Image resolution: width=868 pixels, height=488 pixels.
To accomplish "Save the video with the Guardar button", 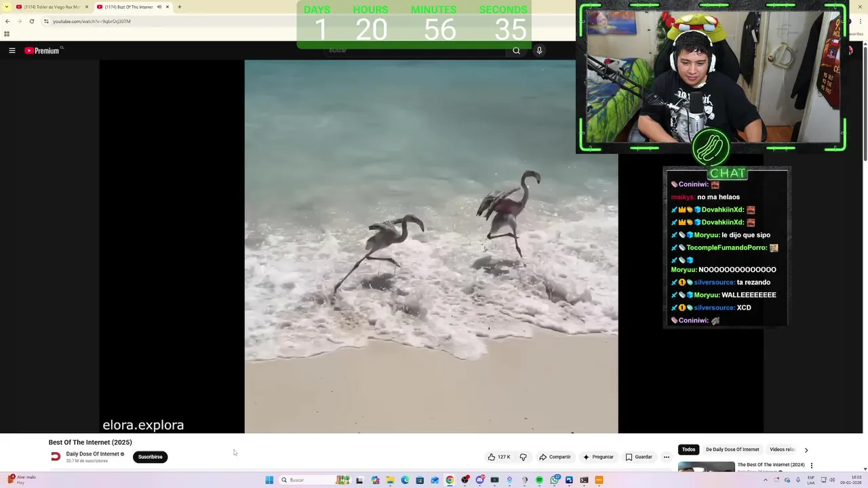I will click(x=639, y=457).
